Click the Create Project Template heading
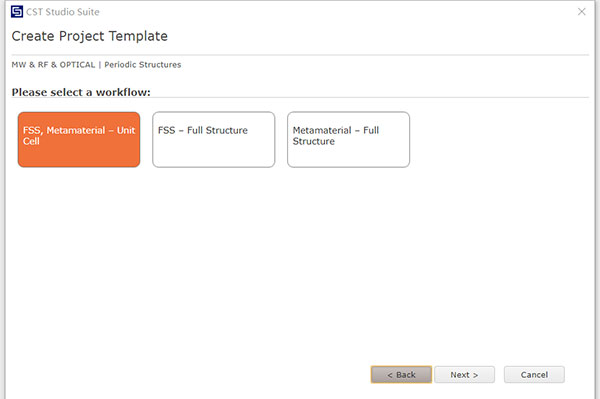600x399 pixels. coord(90,36)
